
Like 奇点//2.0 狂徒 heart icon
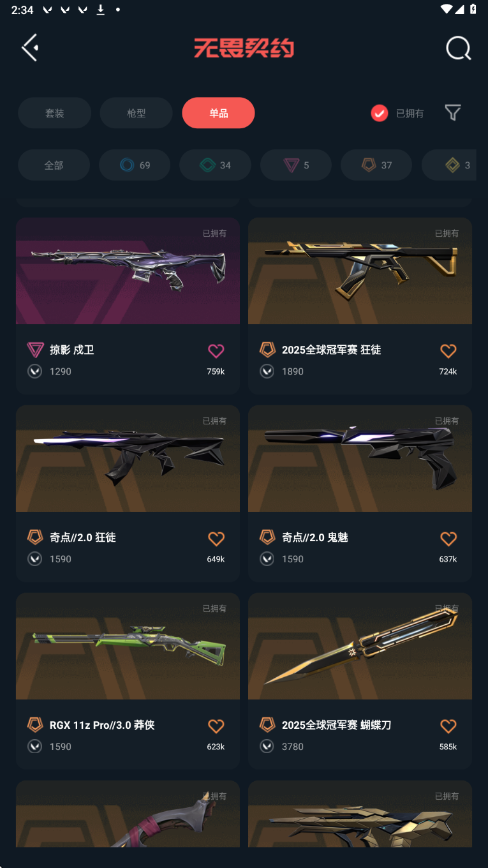point(216,538)
